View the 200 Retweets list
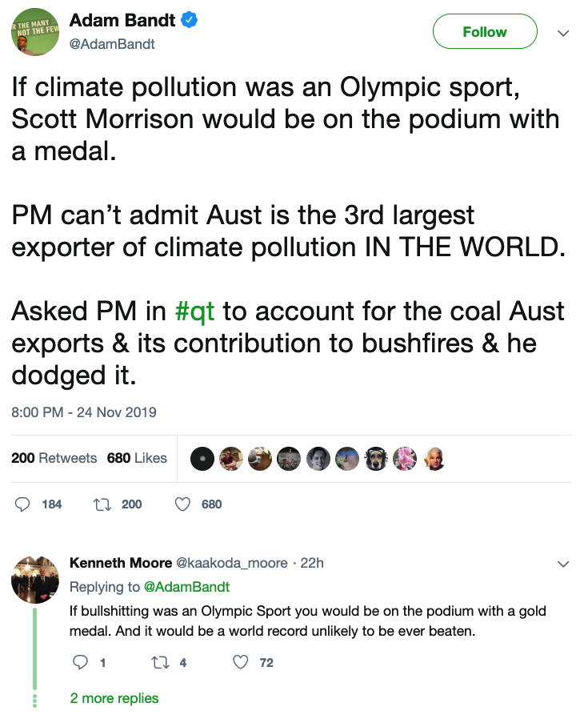This screenshot has width=588, height=719. 54,458
